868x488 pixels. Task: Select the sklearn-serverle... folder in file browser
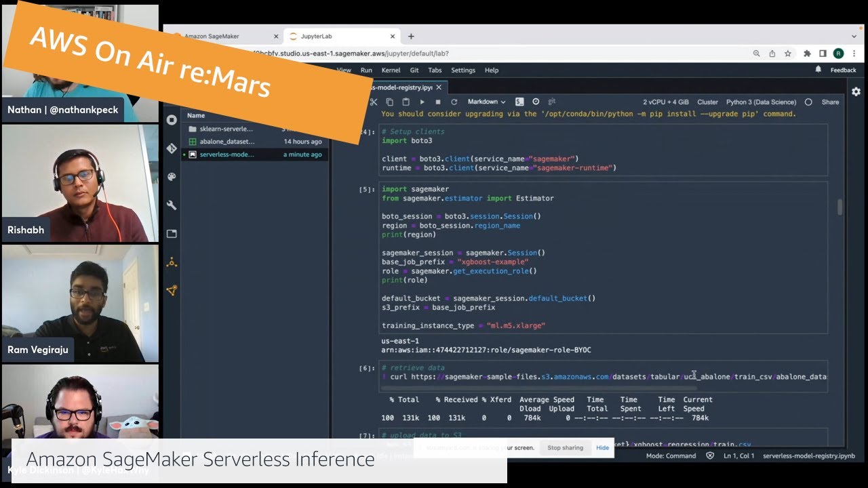click(x=256, y=129)
